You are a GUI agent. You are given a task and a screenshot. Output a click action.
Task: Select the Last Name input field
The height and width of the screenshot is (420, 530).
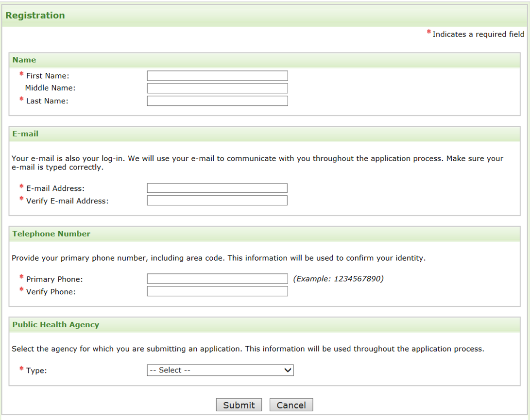[217, 101]
